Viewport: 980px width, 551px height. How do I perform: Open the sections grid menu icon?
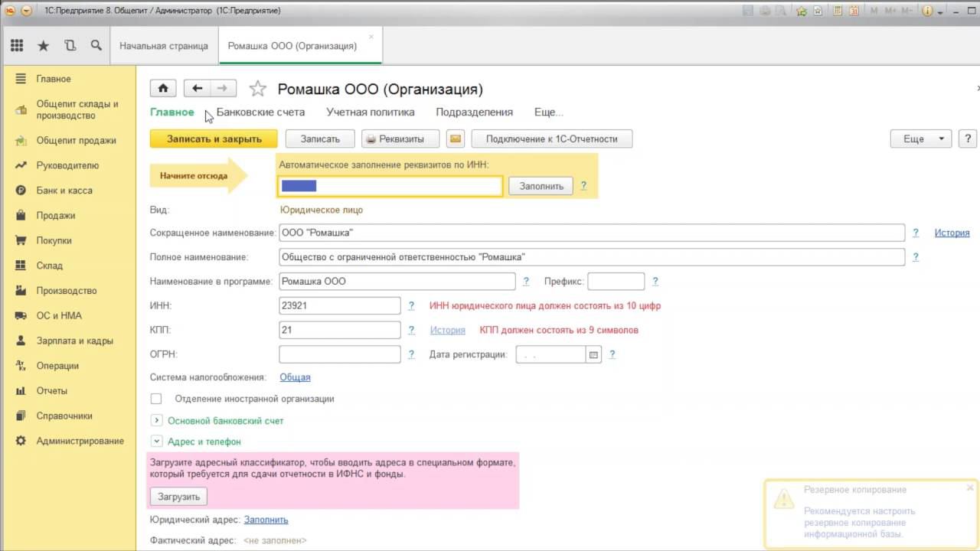click(x=17, y=46)
